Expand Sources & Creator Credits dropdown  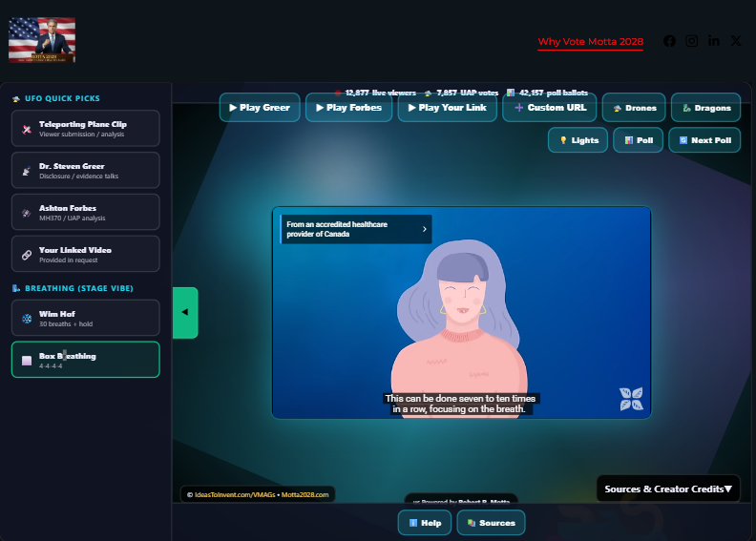point(668,489)
